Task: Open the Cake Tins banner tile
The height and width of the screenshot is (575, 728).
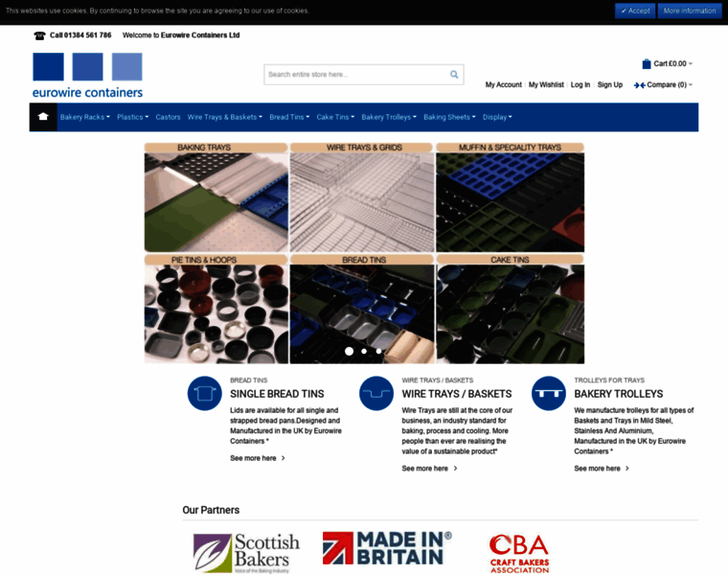Action: 511,309
